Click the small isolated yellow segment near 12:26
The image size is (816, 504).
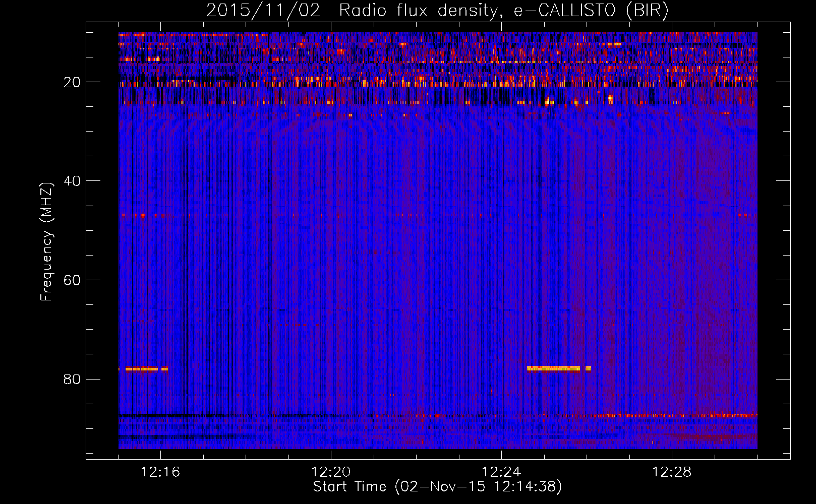pyautogui.click(x=588, y=368)
